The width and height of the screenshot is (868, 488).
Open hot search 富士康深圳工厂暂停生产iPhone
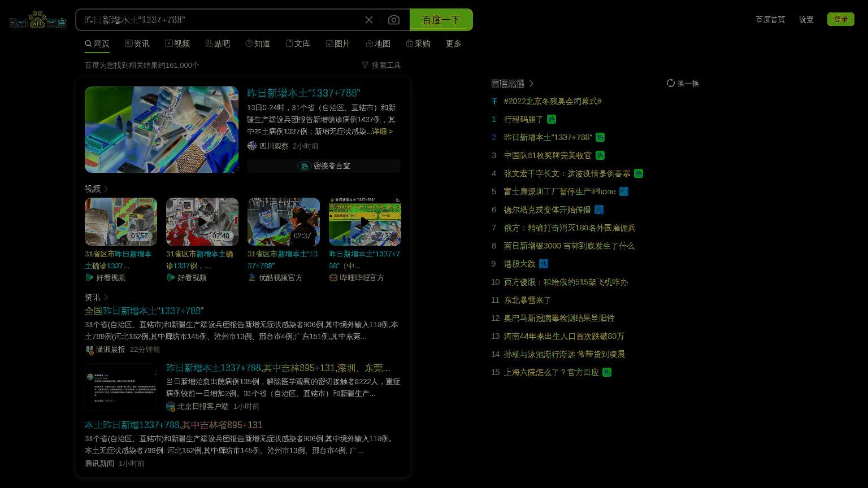(559, 191)
